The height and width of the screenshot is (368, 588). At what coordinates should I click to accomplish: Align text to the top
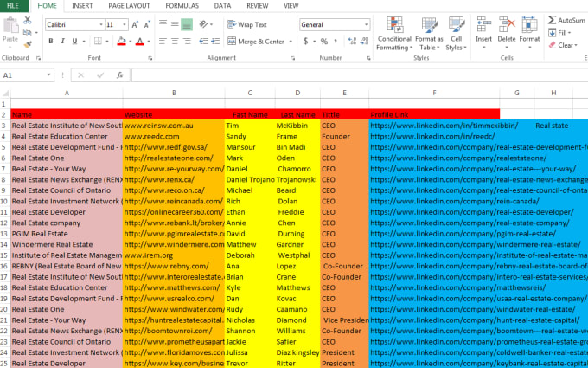coord(163,24)
